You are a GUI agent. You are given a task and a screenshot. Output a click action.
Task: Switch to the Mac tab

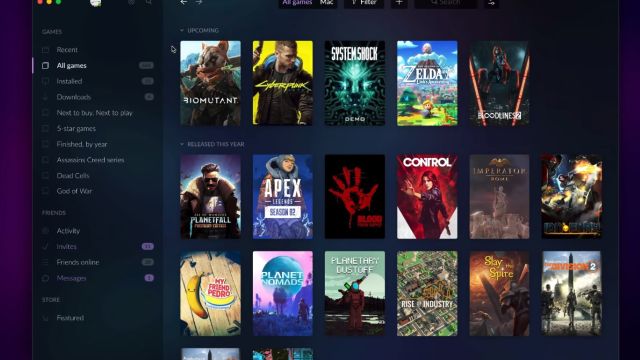coord(327,3)
